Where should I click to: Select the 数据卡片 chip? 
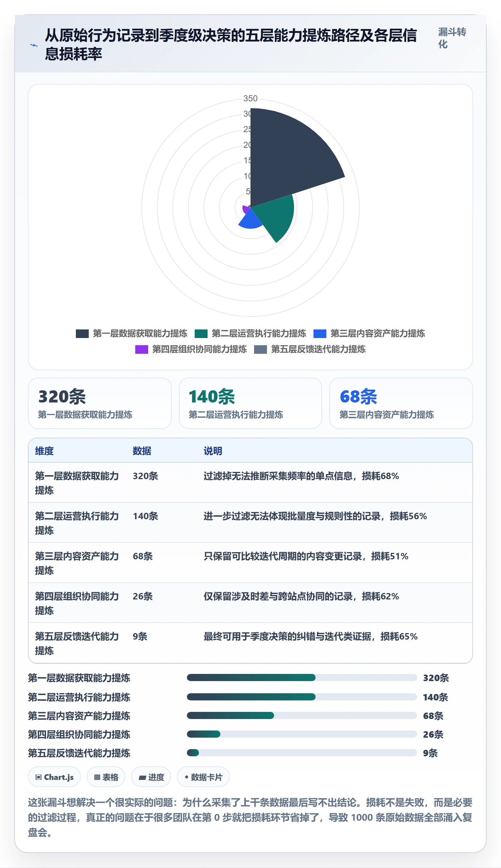(x=203, y=777)
